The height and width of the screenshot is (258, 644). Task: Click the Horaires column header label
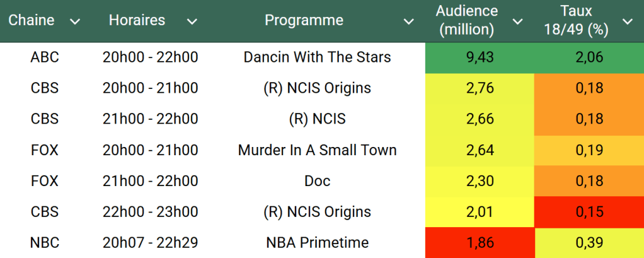click(137, 20)
